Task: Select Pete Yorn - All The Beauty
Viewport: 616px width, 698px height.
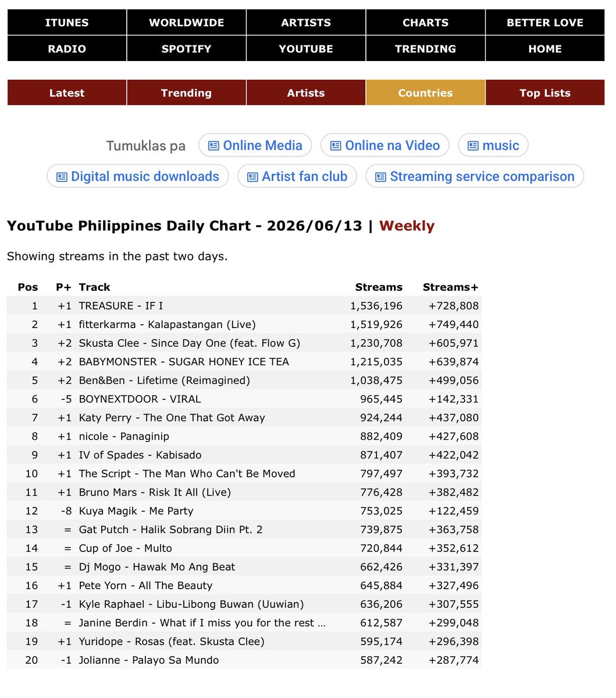Action: (146, 585)
